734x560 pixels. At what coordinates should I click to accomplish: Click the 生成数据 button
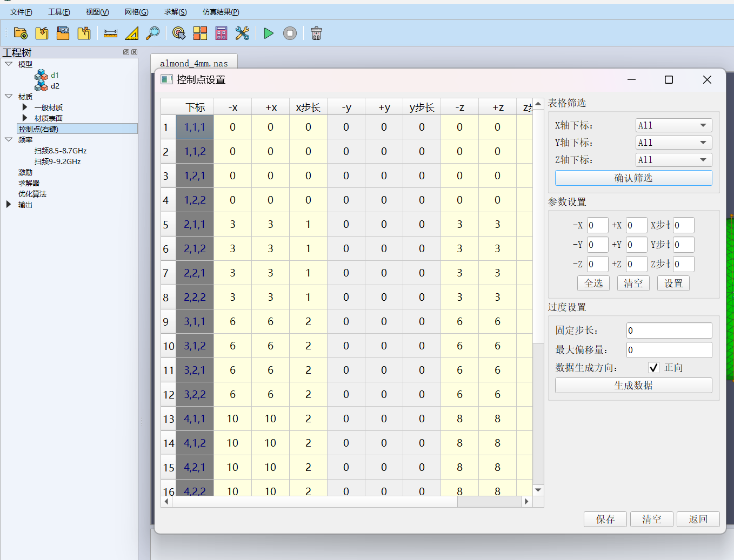tap(633, 386)
